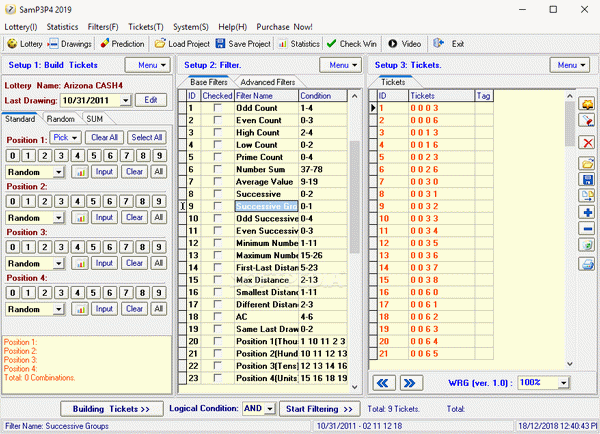
Task: Check the Odd Count filter checkbox
Action: click(218, 108)
